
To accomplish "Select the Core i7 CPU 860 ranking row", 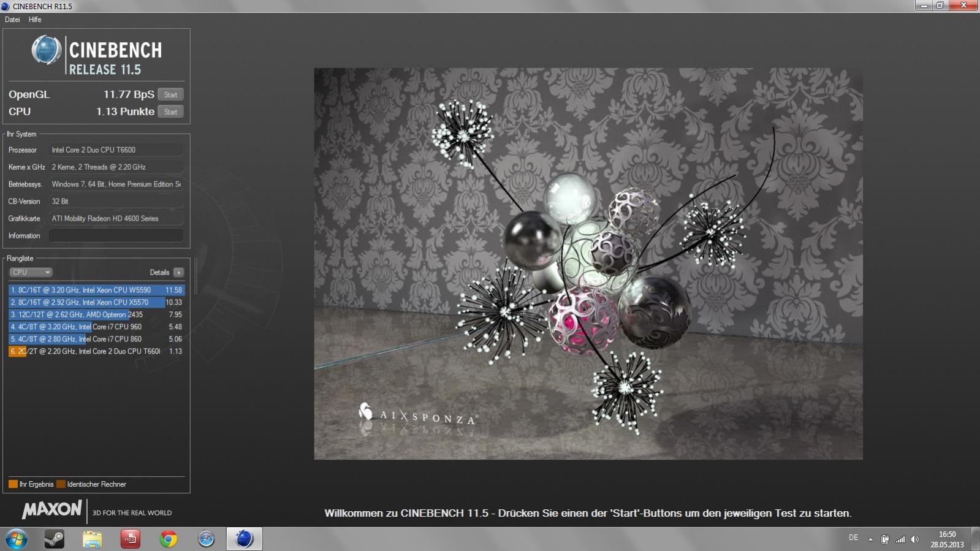I will 96,339.
